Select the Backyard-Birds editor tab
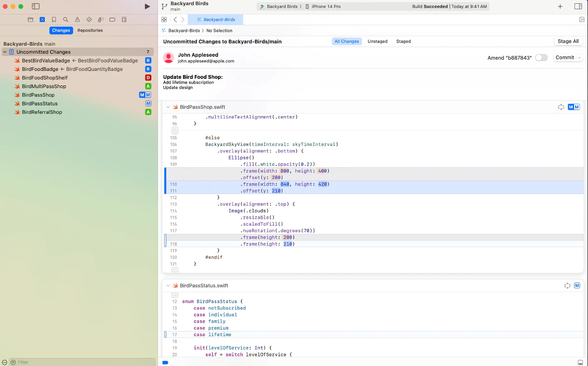Image resolution: width=588 pixels, height=366 pixels. (215, 20)
